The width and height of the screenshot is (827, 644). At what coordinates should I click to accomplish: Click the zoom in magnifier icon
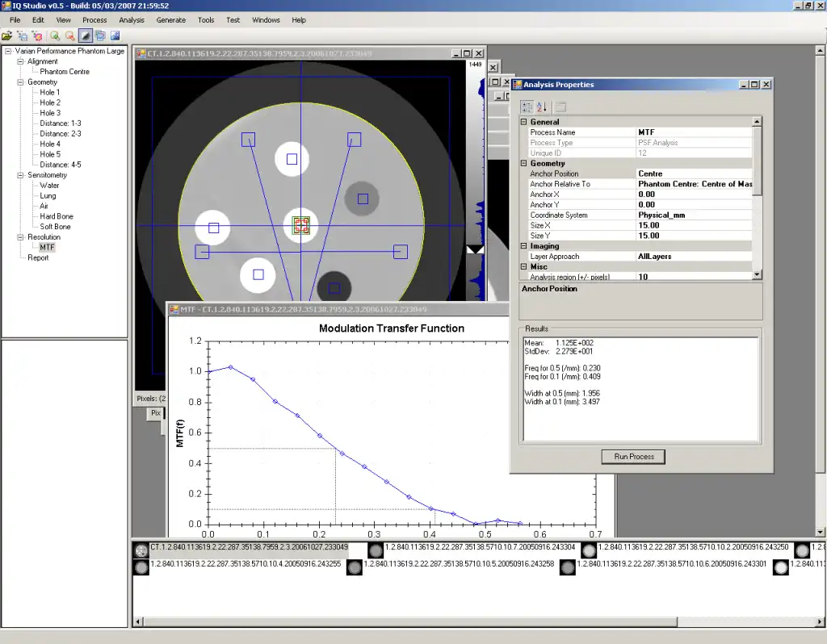coord(55,36)
